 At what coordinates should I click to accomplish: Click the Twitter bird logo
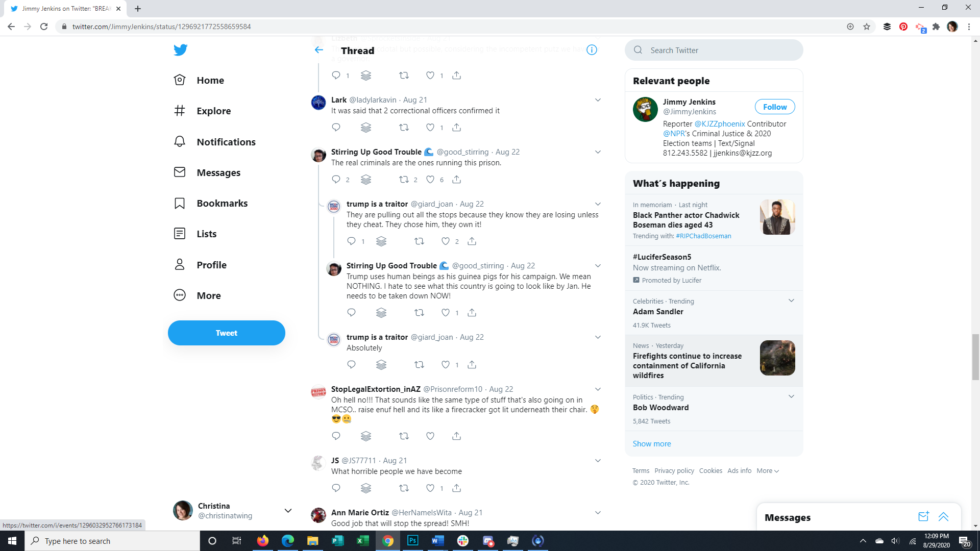(x=180, y=50)
